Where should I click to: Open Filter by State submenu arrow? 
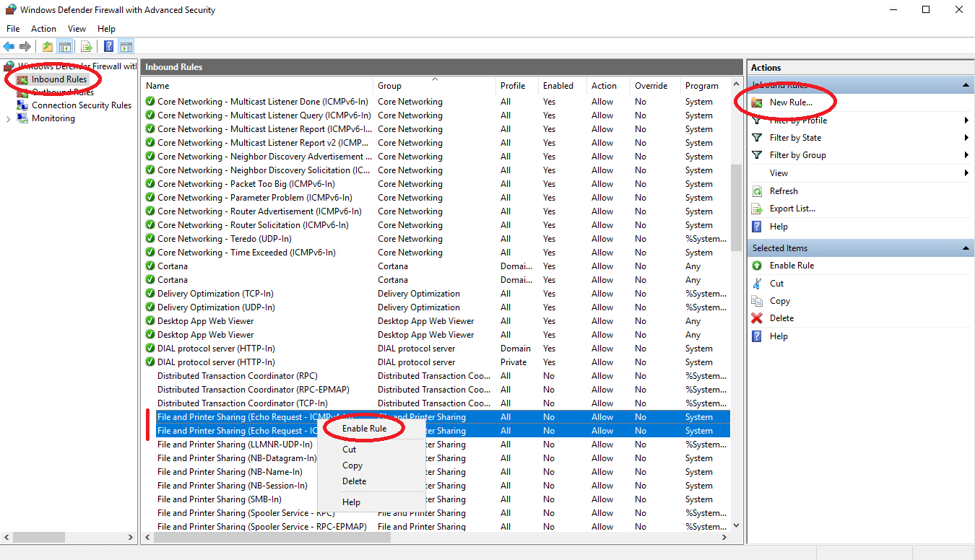(x=966, y=138)
